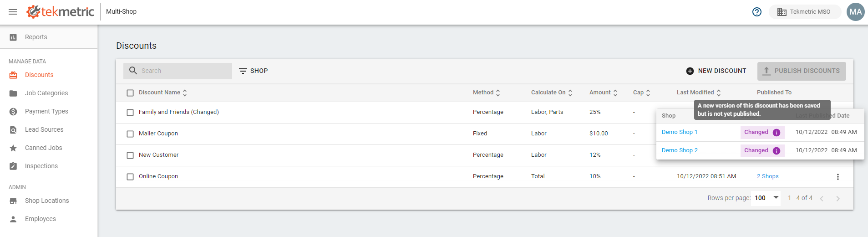Check the Mailer Coupon row
868x237 pixels.
click(x=130, y=134)
